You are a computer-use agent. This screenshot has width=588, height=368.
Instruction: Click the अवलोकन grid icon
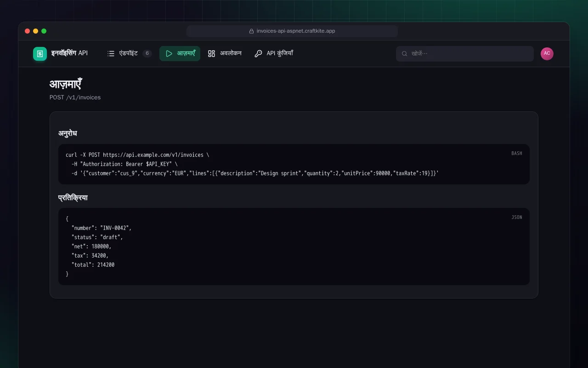211,53
